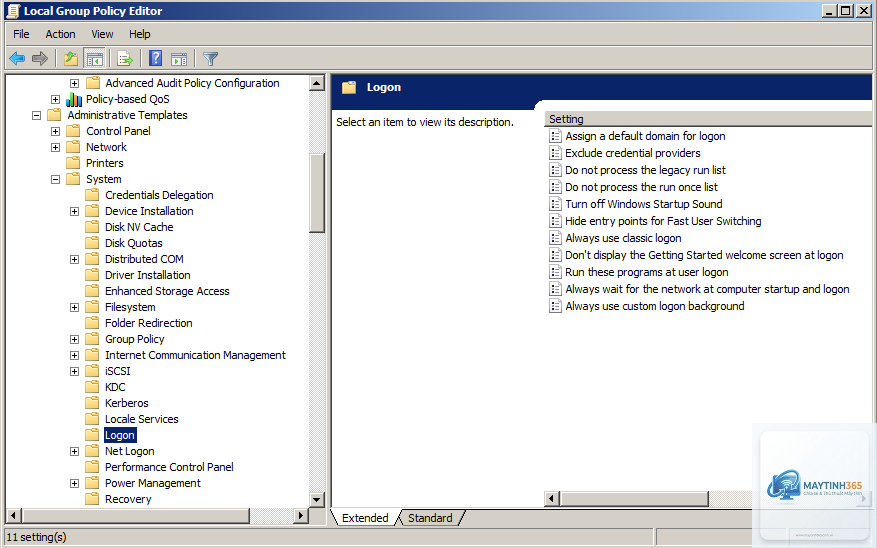Viewport: 877px width, 548px height.
Task: Select Always wait for the network policy
Action: coord(707,289)
